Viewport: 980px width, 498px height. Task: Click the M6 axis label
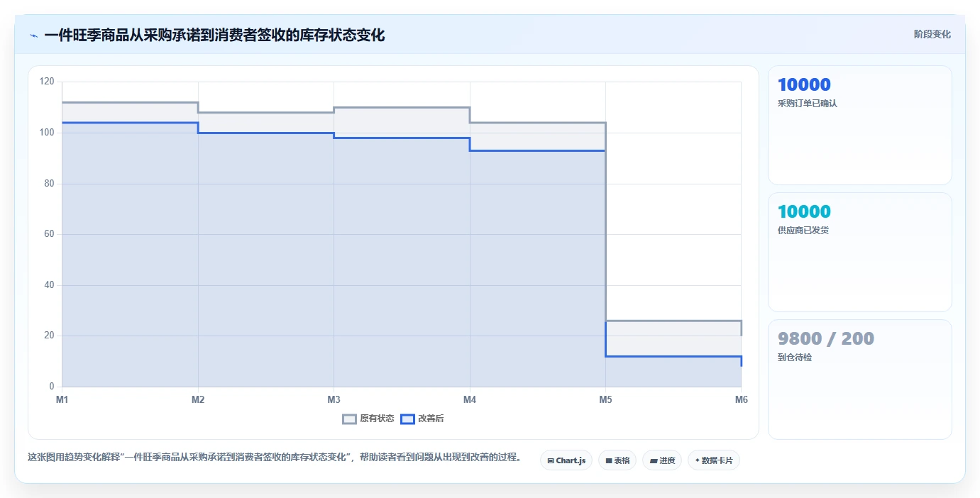(741, 400)
